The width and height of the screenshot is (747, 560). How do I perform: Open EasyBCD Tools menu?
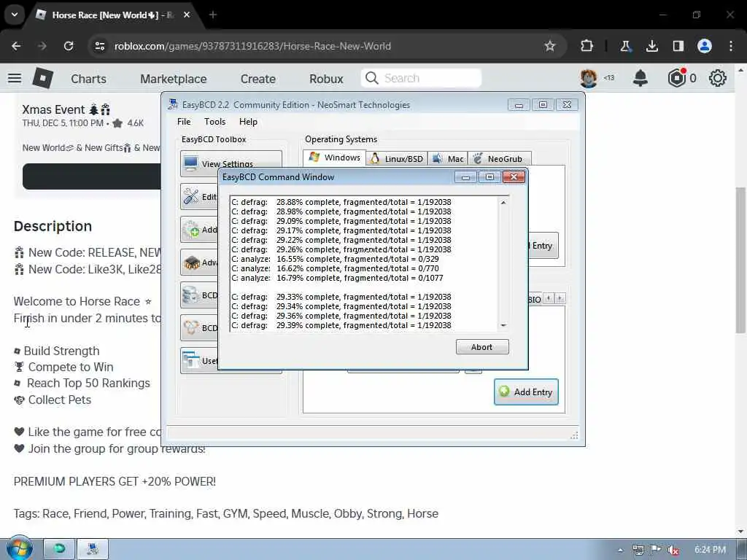click(215, 122)
